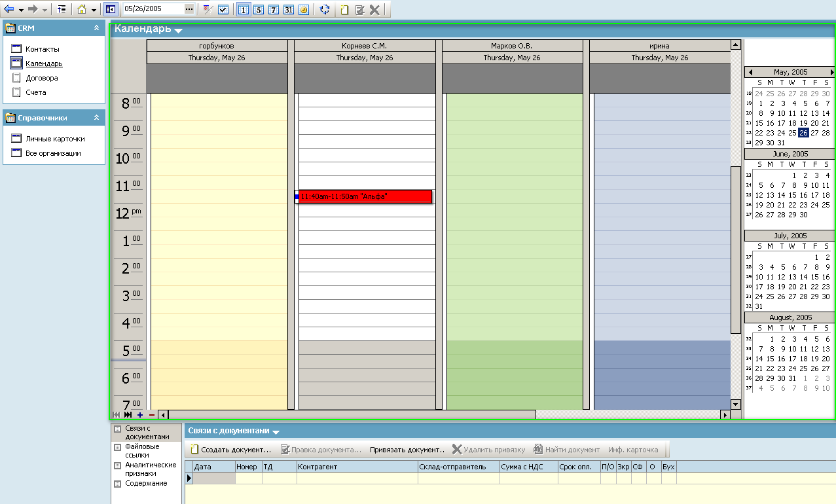Switch to 7-day week view
Image resolution: width=836 pixels, height=504 pixels.
(x=273, y=9)
